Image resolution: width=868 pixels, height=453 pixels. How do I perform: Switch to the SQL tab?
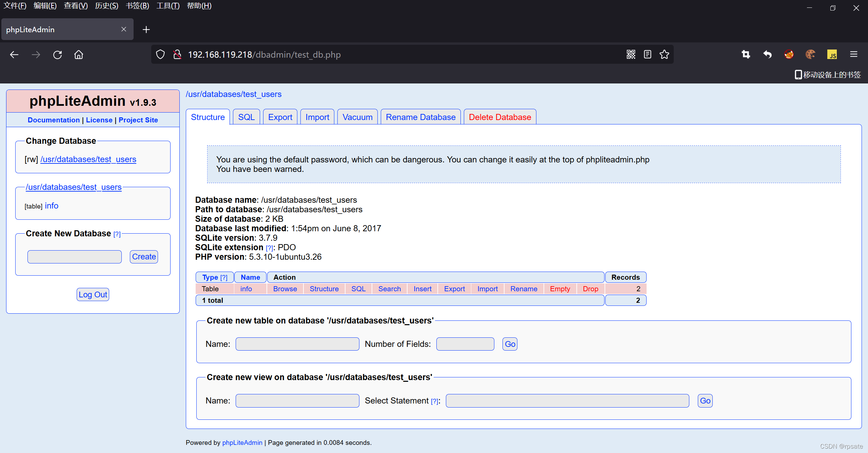pos(246,117)
